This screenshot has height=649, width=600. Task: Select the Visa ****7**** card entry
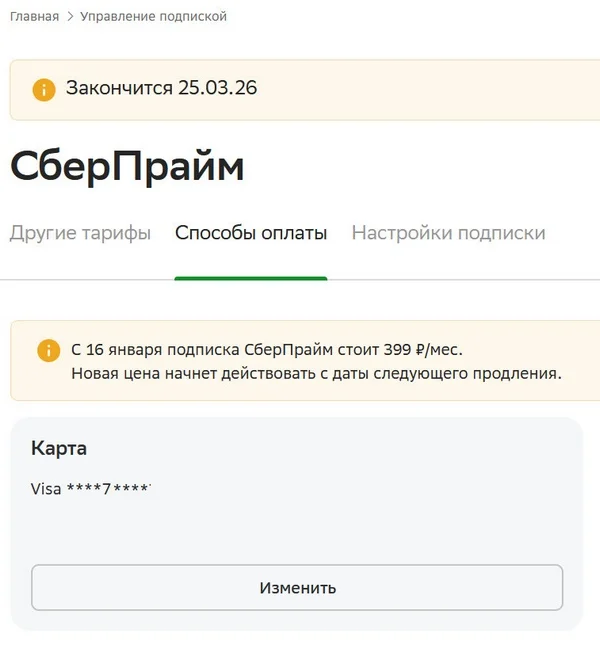[91, 489]
